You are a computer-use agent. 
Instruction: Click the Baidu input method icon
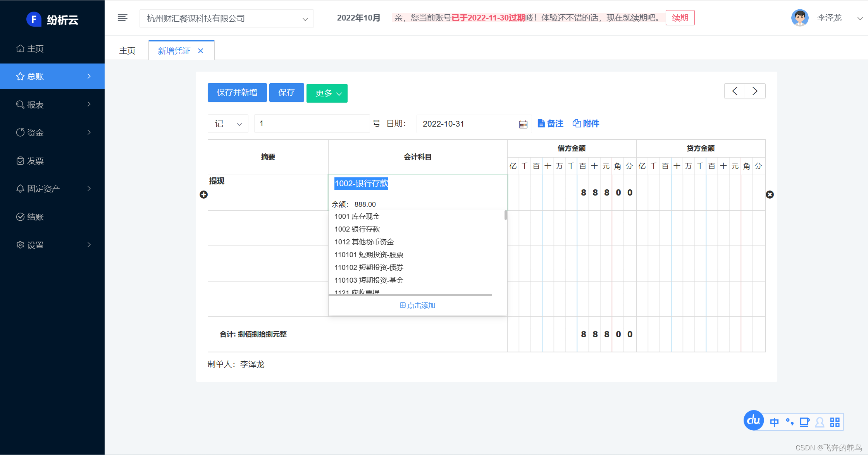pos(753,421)
